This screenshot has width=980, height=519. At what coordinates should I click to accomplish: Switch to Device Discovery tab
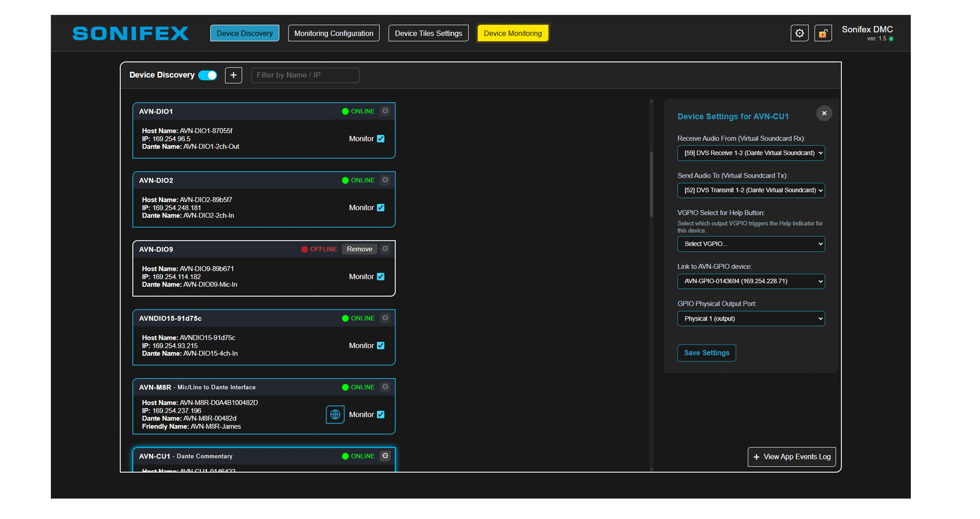(x=245, y=33)
